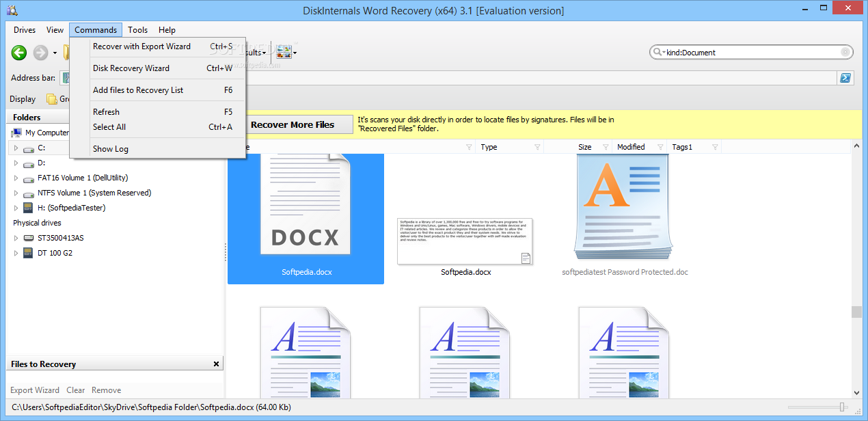Viewport: 868px width, 421px height.
Task: Choose Show Log from Commands menu
Action: coord(158,149)
